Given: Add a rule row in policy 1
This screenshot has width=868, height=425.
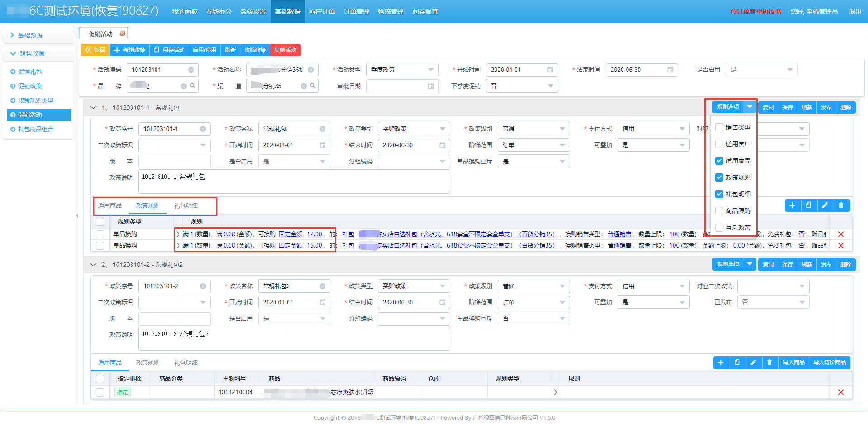Looking at the screenshot, I should (x=792, y=205).
